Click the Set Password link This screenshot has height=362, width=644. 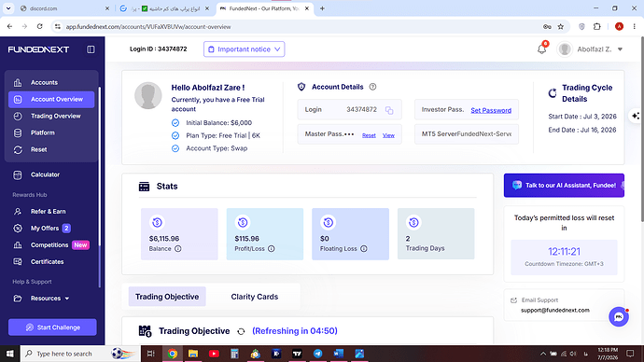[491, 110]
